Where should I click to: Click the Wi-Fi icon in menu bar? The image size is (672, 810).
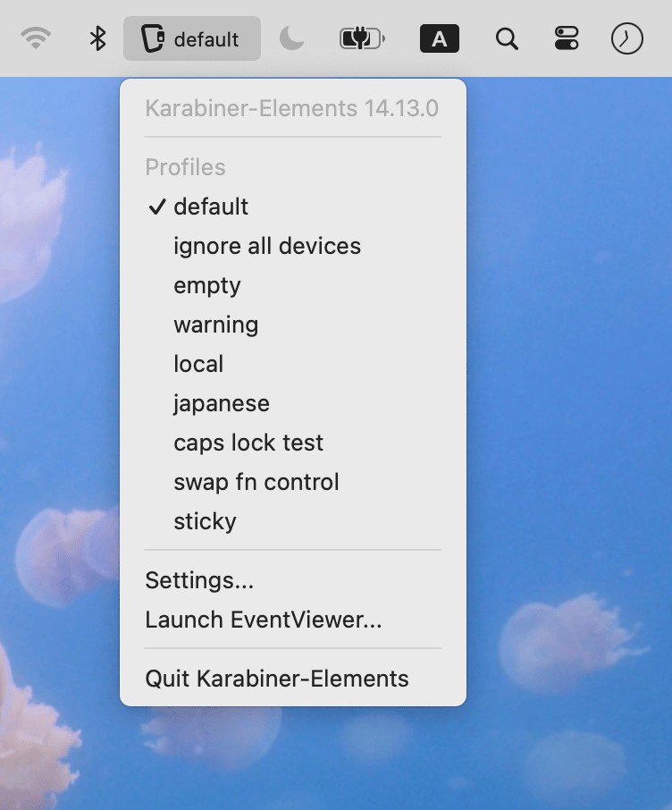pos(36,38)
